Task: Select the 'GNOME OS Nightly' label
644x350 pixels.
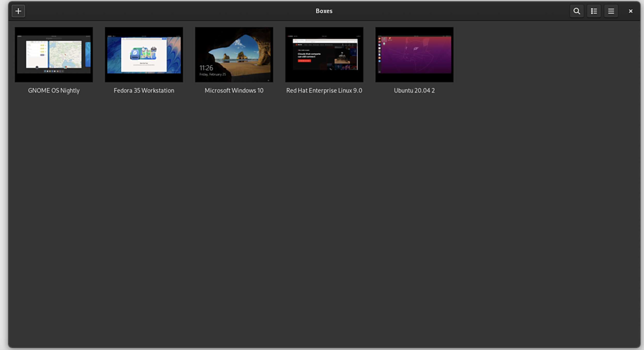Action: click(x=54, y=91)
